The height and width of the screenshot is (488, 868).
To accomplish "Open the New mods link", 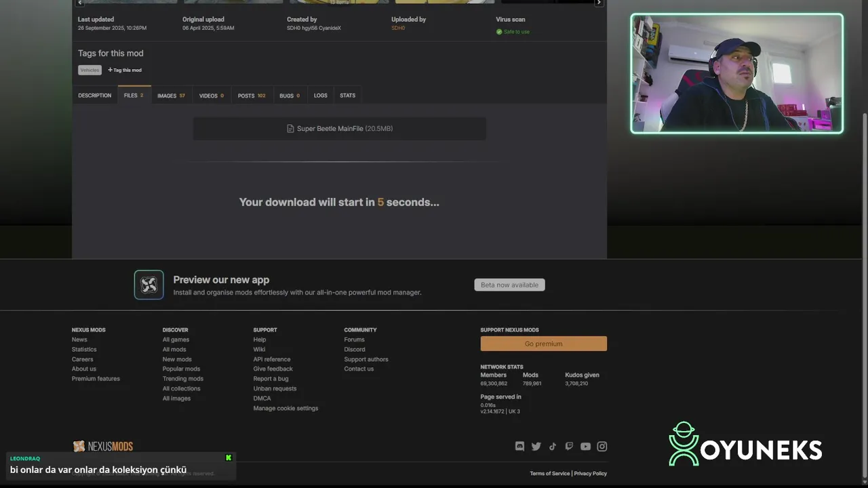I will pyautogui.click(x=177, y=359).
